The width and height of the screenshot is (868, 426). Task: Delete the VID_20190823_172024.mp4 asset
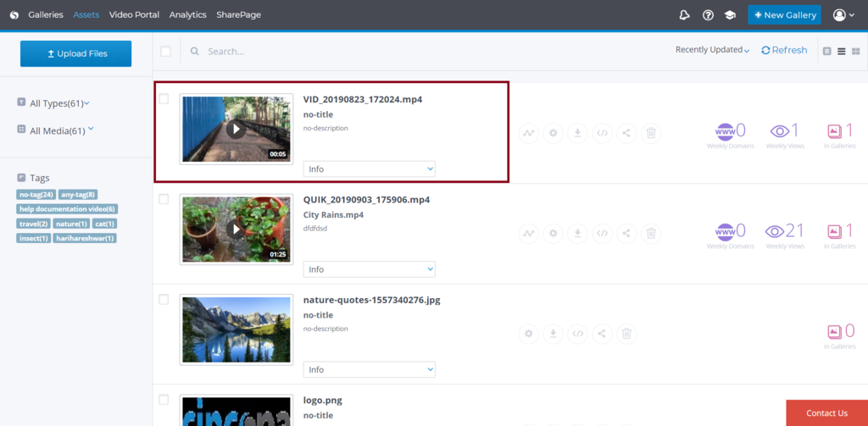click(x=651, y=133)
